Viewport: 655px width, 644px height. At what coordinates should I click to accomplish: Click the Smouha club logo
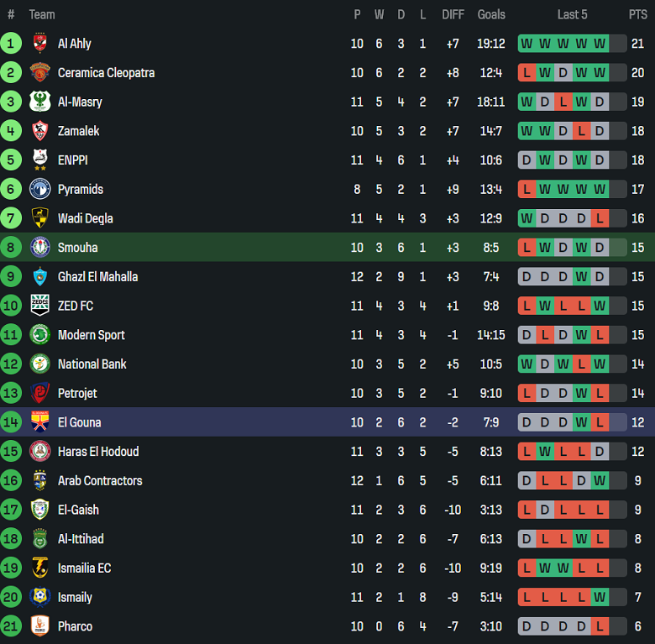(x=39, y=248)
